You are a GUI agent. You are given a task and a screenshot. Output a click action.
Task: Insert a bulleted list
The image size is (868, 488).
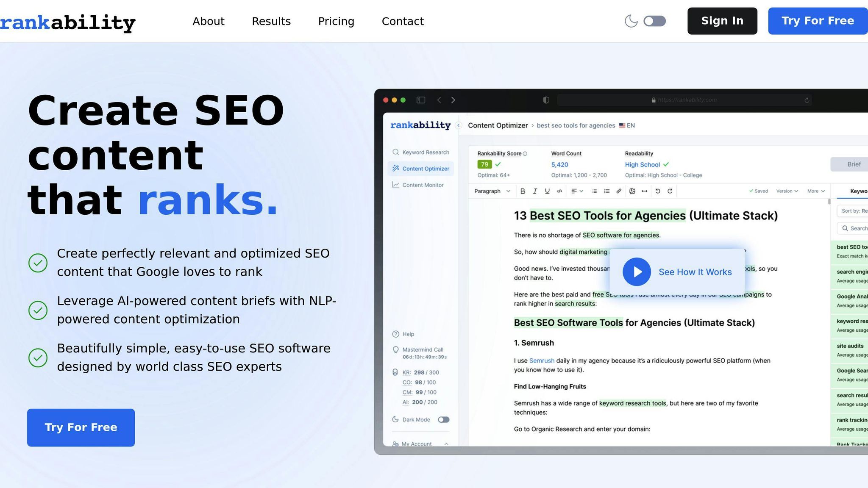click(595, 191)
